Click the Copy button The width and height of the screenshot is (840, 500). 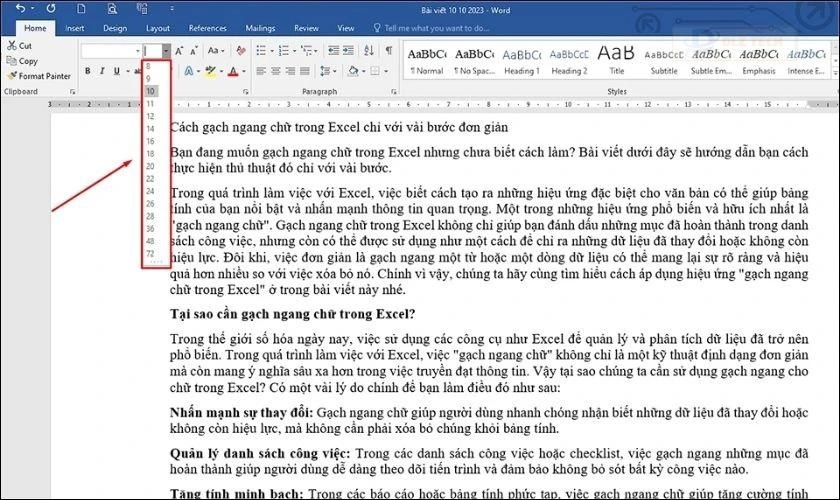[22, 61]
